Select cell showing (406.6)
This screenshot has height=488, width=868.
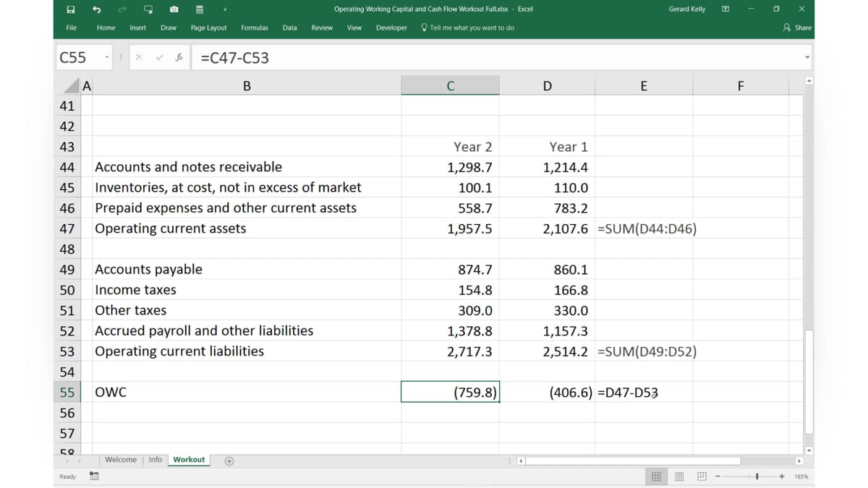point(547,393)
